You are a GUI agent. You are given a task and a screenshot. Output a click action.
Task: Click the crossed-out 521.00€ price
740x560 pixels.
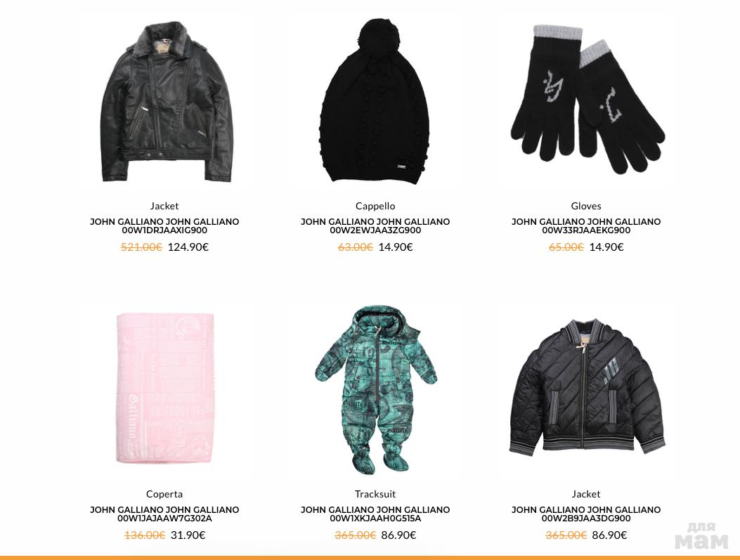click(141, 247)
